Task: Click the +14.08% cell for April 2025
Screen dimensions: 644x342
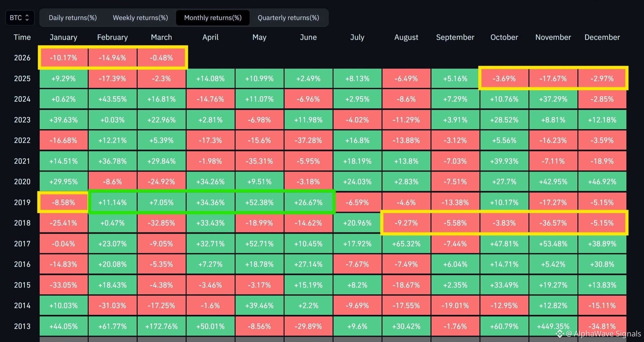Action: [x=210, y=78]
